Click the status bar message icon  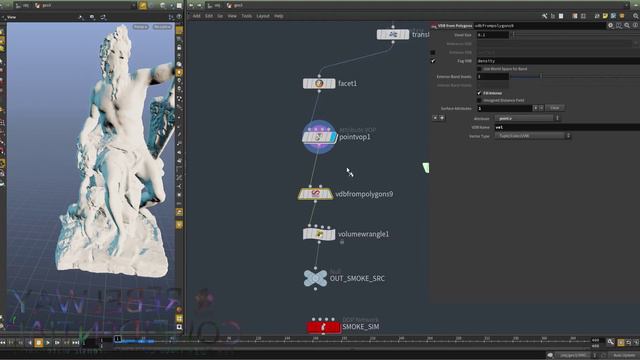(x=550, y=355)
